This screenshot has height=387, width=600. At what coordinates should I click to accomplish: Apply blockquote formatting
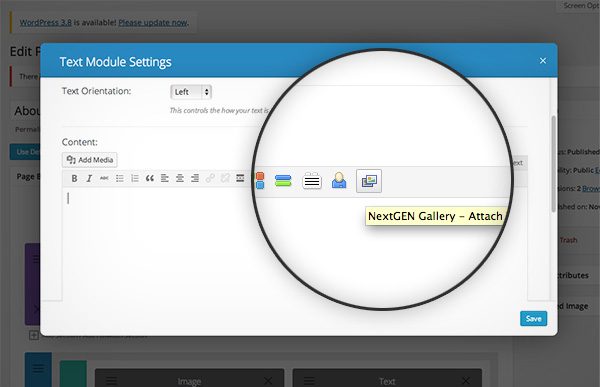[150, 178]
